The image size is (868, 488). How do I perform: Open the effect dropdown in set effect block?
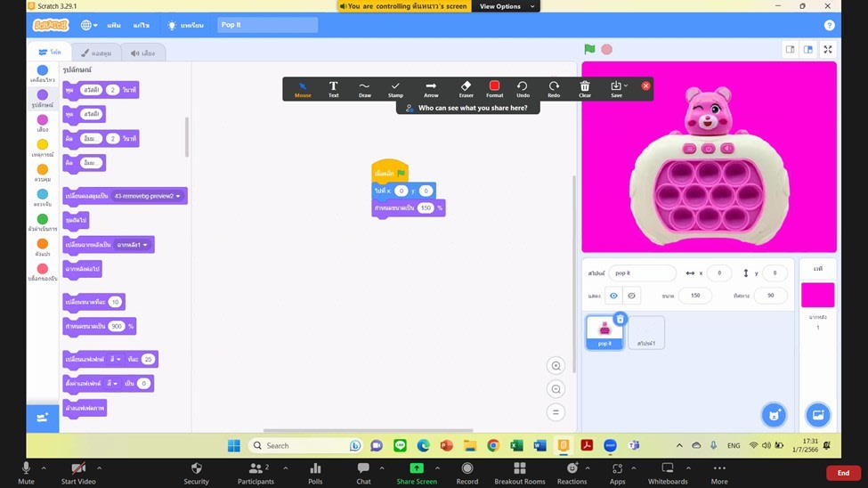coord(112,383)
